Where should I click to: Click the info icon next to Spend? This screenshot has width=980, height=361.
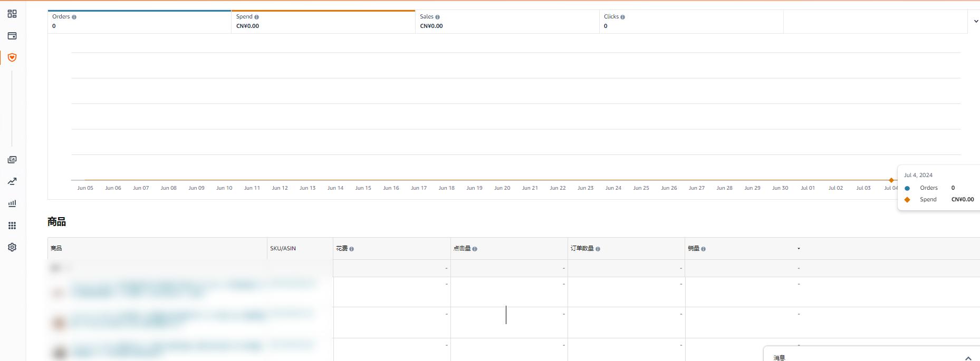[257, 17]
